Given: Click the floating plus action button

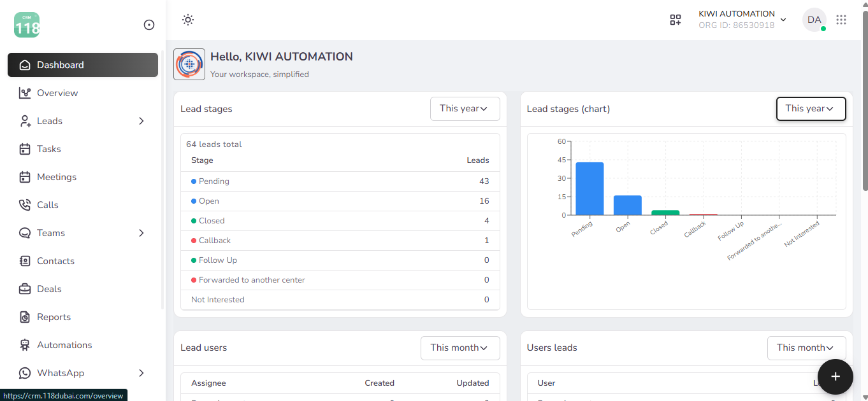Looking at the screenshot, I should click(x=835, y=376).
